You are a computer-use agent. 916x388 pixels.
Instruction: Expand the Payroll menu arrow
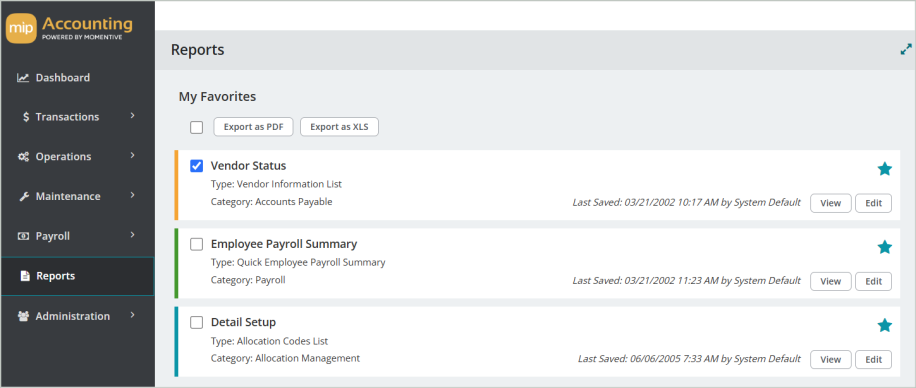(133, 235)
